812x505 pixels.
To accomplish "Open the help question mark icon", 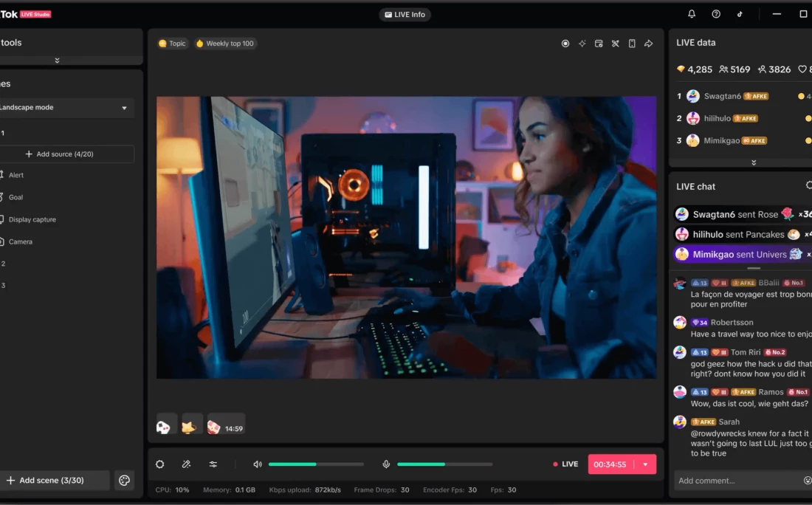I will (716, 14).
